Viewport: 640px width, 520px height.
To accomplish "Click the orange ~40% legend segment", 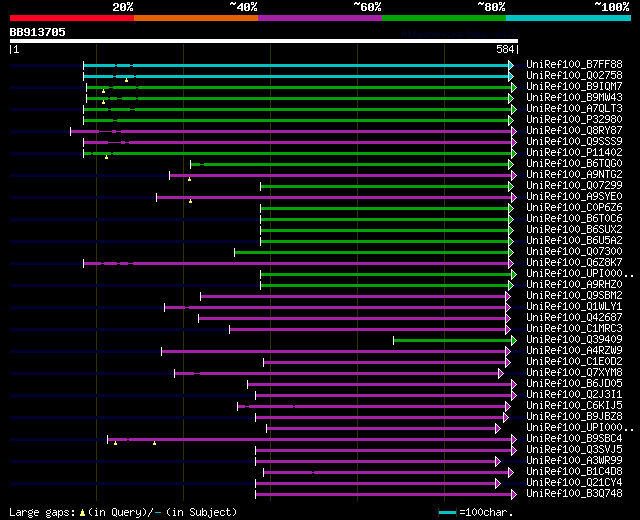I will (x=196, y=18).
